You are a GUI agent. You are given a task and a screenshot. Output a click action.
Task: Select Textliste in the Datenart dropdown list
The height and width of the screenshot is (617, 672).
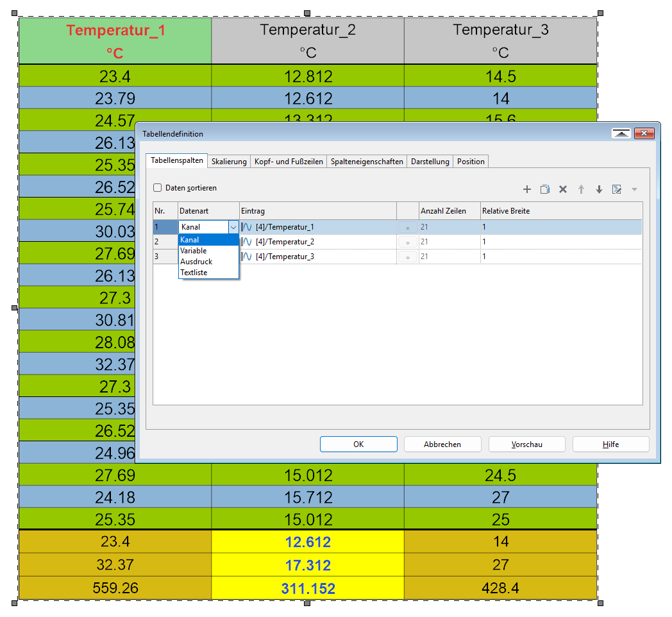[x=194, y=273]
